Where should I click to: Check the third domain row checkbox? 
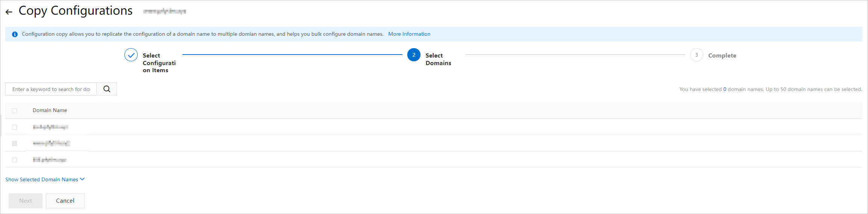pos(15,160)
